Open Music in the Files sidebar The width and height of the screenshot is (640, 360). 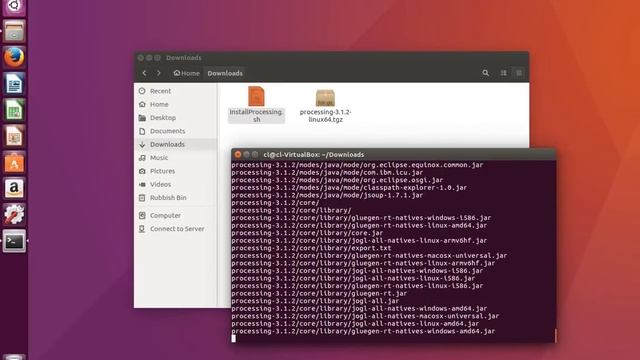point(176,158)
